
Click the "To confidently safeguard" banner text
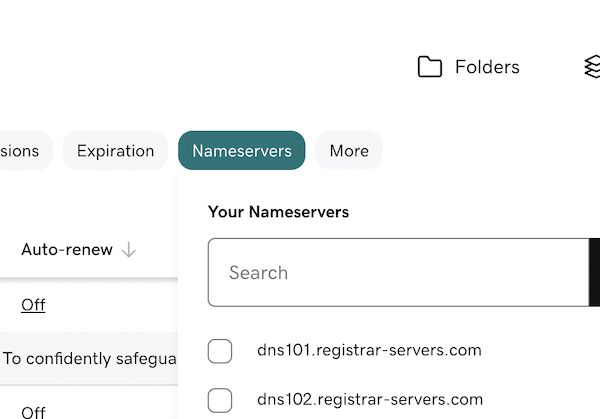(x=88, y=357)
